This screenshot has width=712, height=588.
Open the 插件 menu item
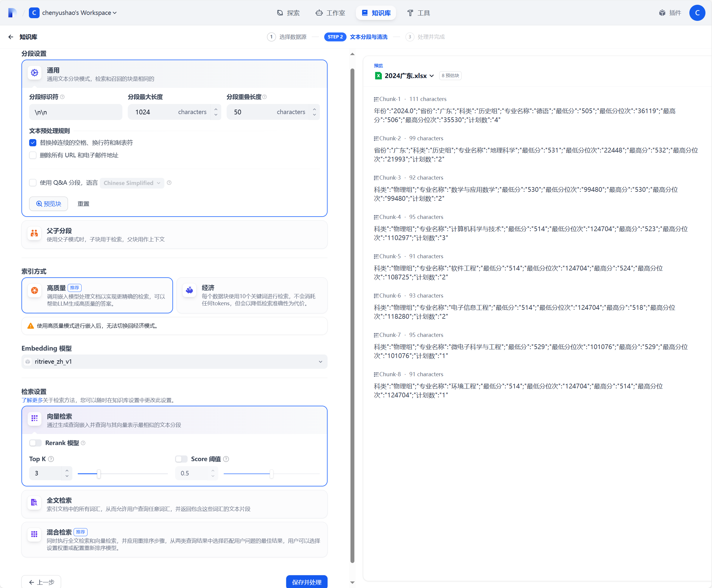[x=670, y=13]
